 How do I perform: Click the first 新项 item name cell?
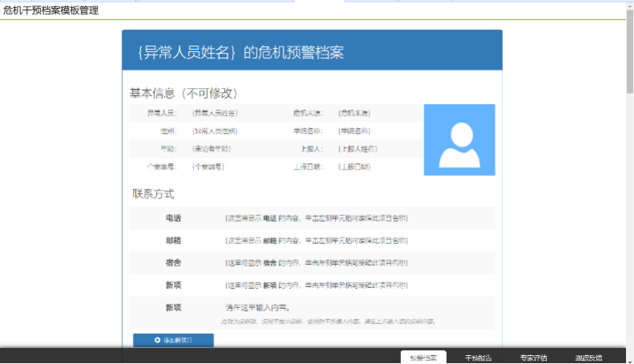[174, 285]
